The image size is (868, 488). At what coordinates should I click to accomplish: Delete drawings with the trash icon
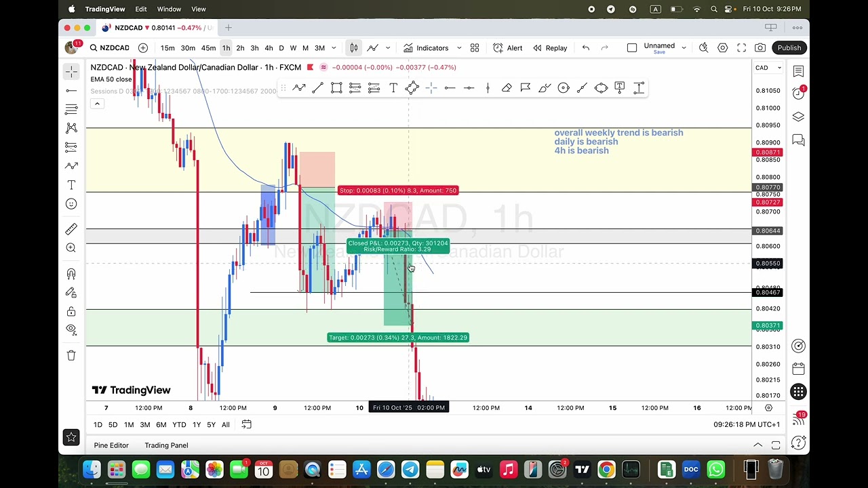click(71, 355)
